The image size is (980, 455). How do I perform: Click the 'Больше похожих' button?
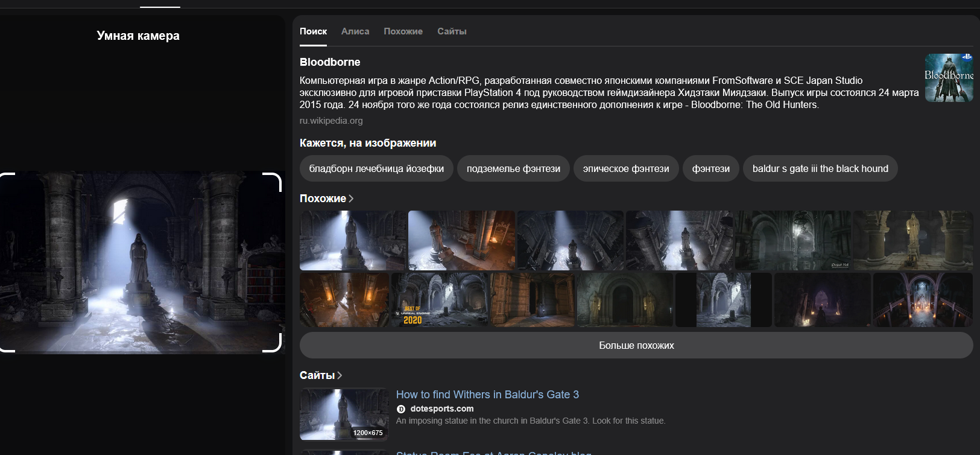click(x=636, y=345)
